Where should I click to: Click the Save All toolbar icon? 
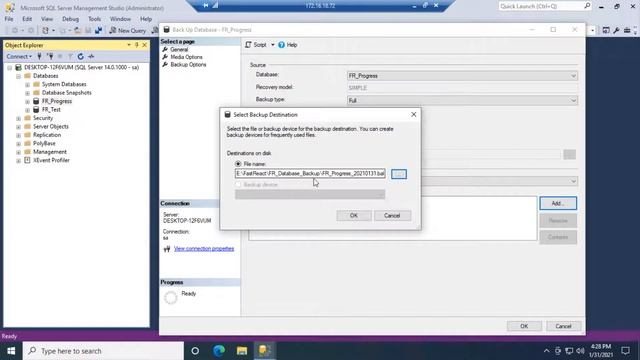(x=98, y=31)
